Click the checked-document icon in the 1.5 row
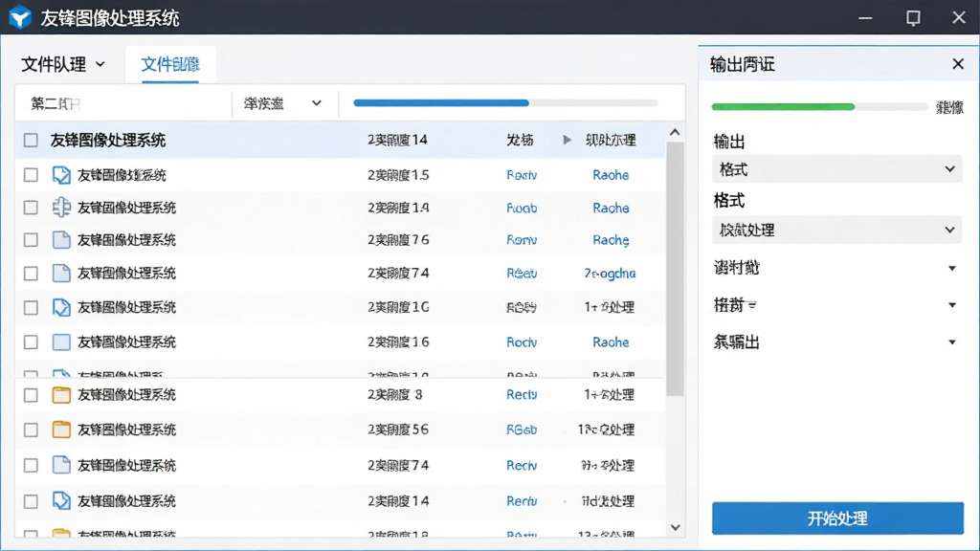 (61, 175)
